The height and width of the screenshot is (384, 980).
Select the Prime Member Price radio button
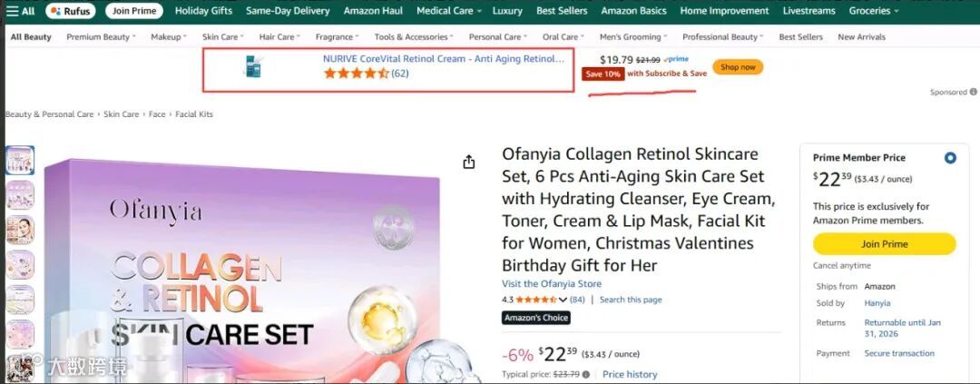950,158
